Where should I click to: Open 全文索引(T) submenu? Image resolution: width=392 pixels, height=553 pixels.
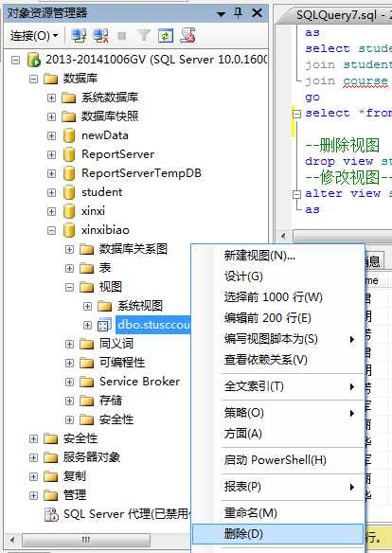[278, 386]
